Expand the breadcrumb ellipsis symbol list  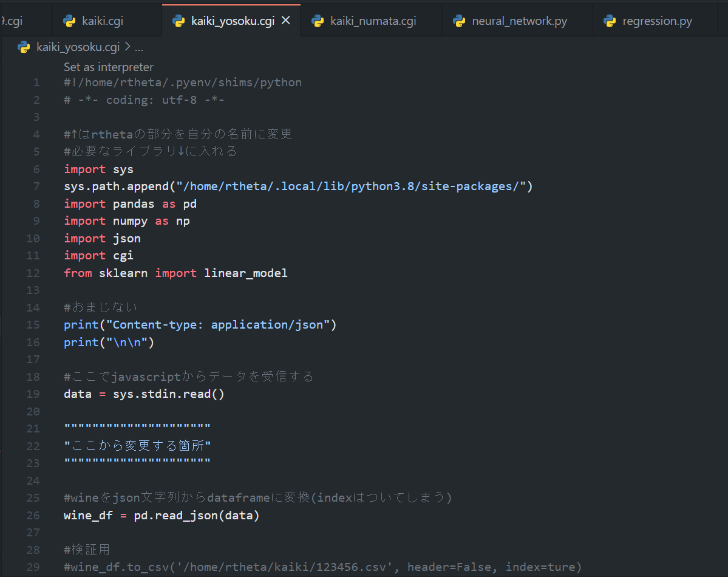tap(138, 47)
